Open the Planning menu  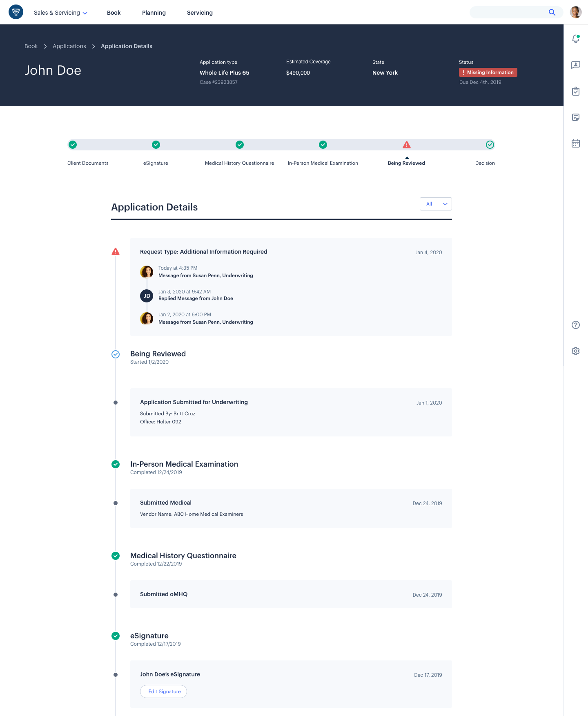pos(154,13)
